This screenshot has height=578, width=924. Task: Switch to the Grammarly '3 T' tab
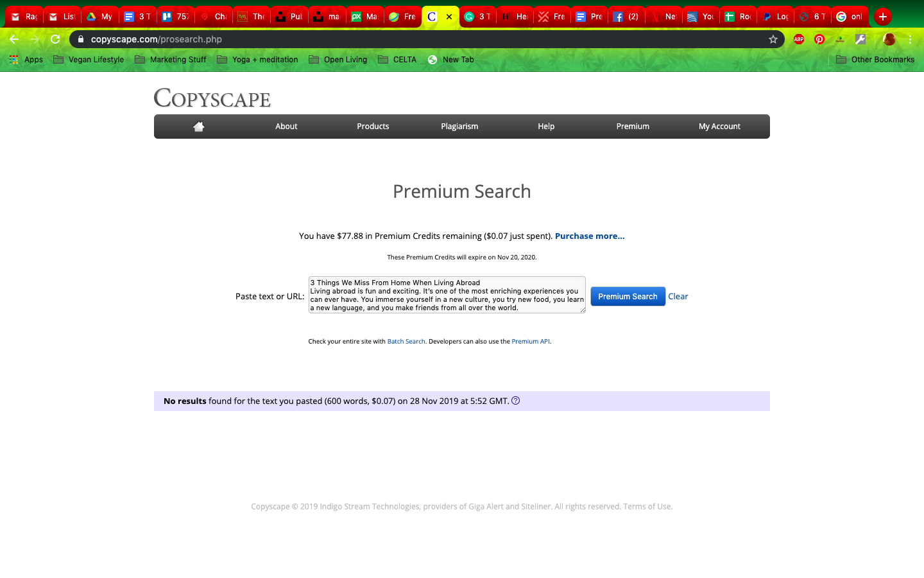tap(477, 17)
